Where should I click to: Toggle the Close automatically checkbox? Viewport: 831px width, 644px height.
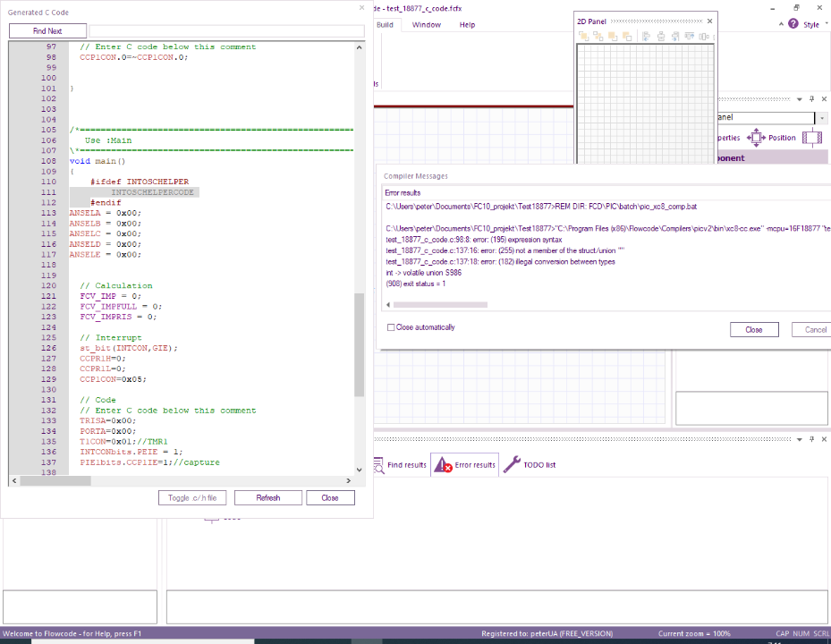point(391,327)
